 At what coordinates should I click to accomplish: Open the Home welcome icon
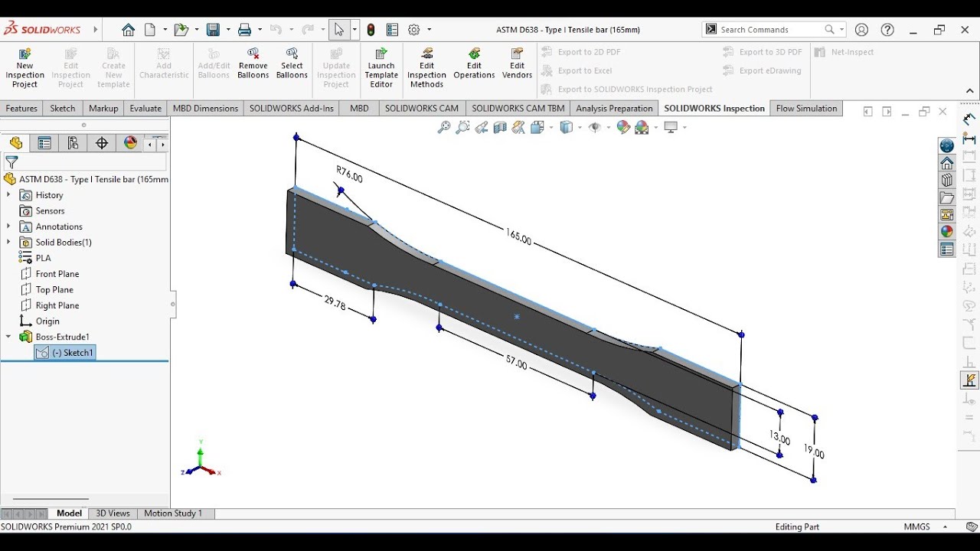click(x=128, y=30)
